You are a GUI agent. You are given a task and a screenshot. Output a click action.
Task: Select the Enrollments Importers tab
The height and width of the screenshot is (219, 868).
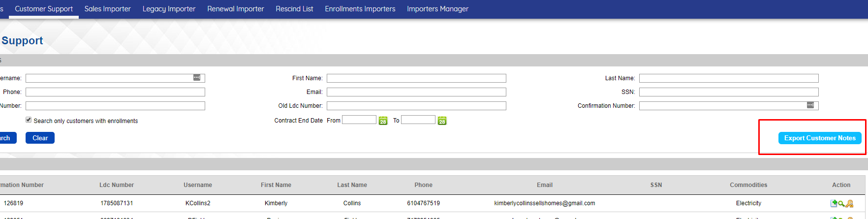(x=360, y=9)
